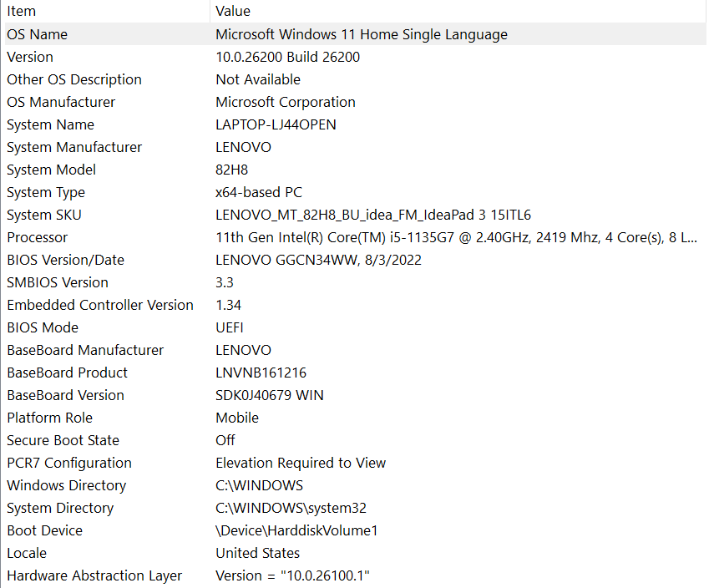Select the Platform Role row label
The image size is (709, 588).
pyautogui.click(x=49, y=418)
